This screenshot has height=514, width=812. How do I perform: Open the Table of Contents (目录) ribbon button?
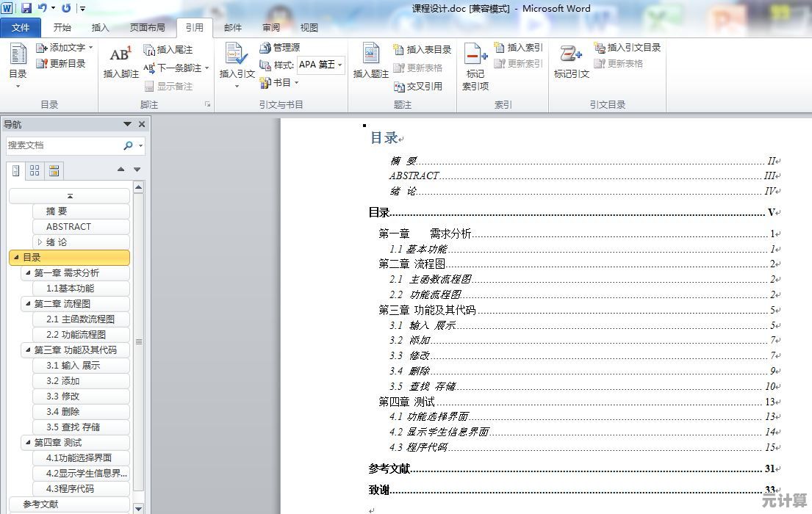(x=18, y=62)
